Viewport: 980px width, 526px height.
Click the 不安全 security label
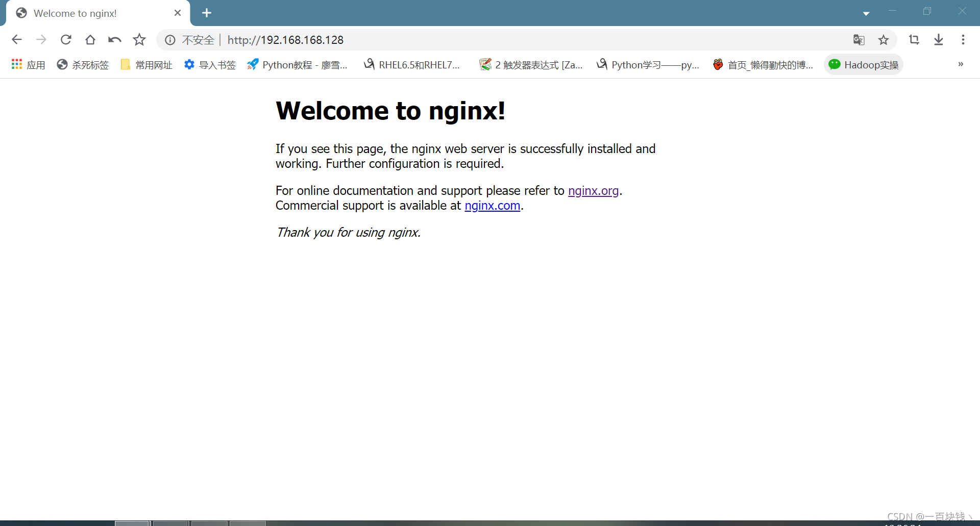[198, 40]
